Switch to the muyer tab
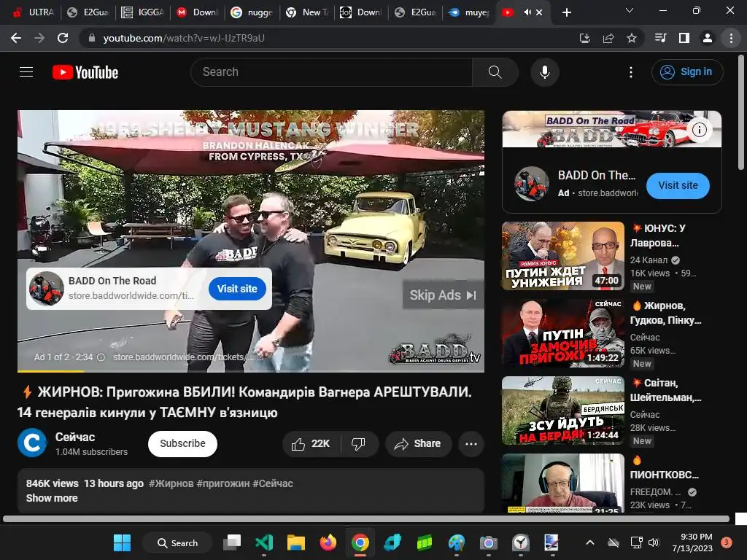Screen dimensions: 747x560 (471, 12)
